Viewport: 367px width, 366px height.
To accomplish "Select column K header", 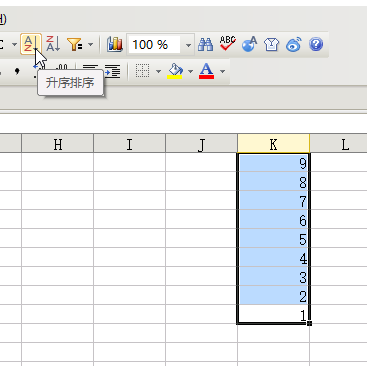I will point(273,144).
